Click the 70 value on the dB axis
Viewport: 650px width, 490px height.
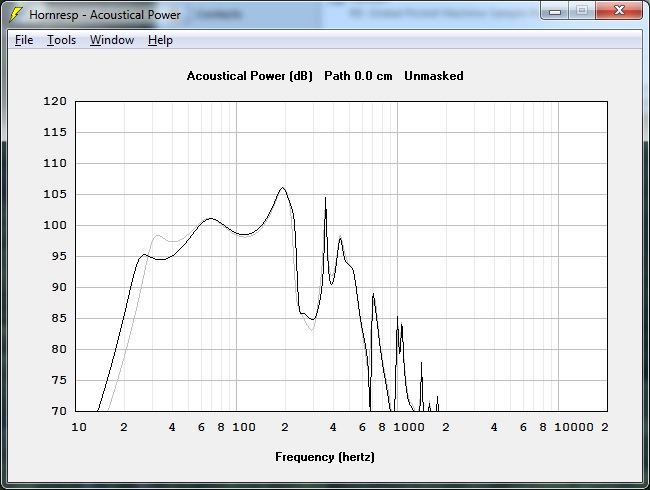59,411
